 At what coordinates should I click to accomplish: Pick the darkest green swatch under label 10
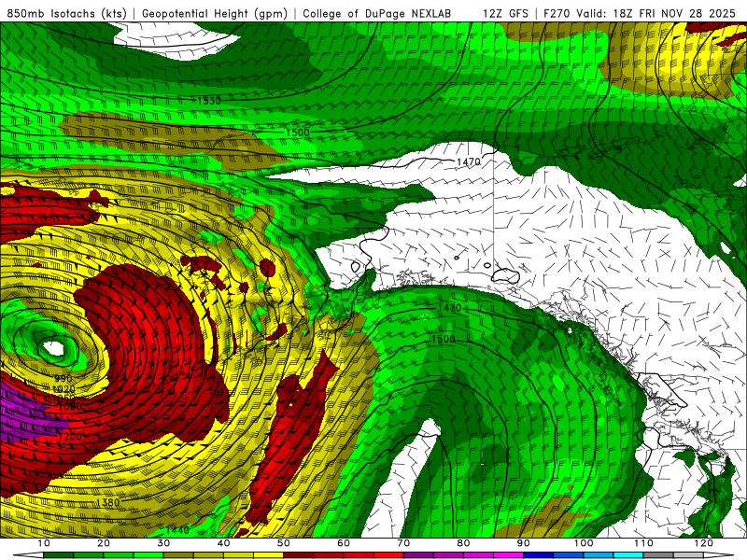(58, 555)
